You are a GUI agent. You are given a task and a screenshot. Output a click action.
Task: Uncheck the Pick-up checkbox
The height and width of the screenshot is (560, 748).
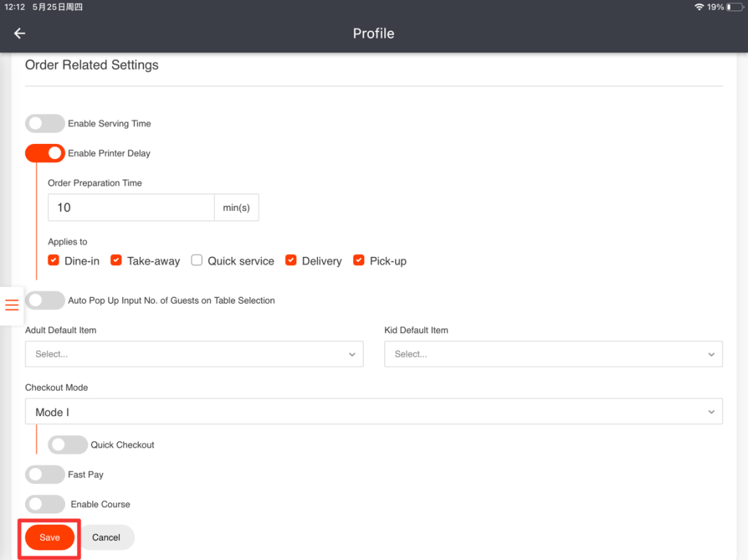(x=359, y=261)
